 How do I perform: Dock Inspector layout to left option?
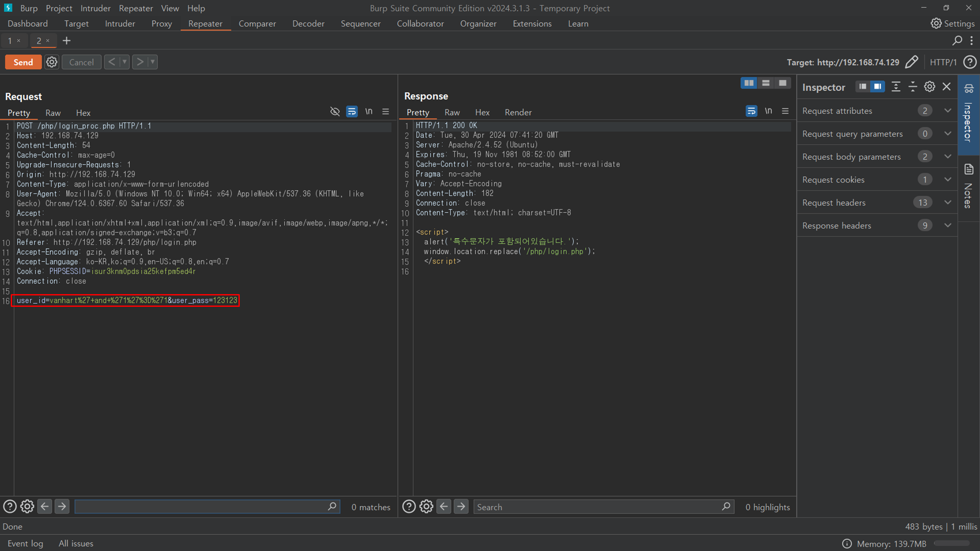tap(863, 87)
